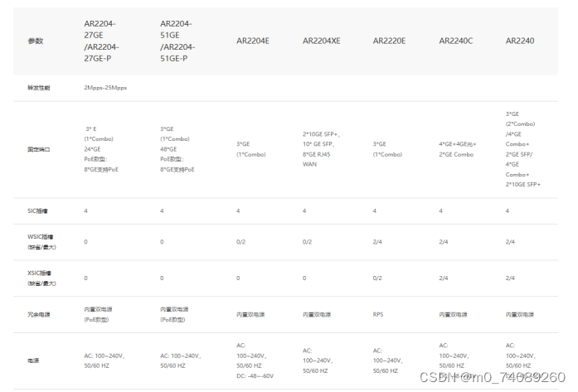Click the SIC slot '4' under AR2220E
The width and height of the screenshot is (578, 392).
tap(375, 211)
